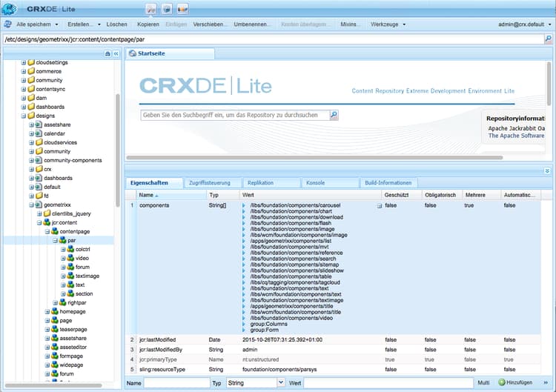
Task: Click the refresh icon left of Alle speichern
Action: point(8,24)
